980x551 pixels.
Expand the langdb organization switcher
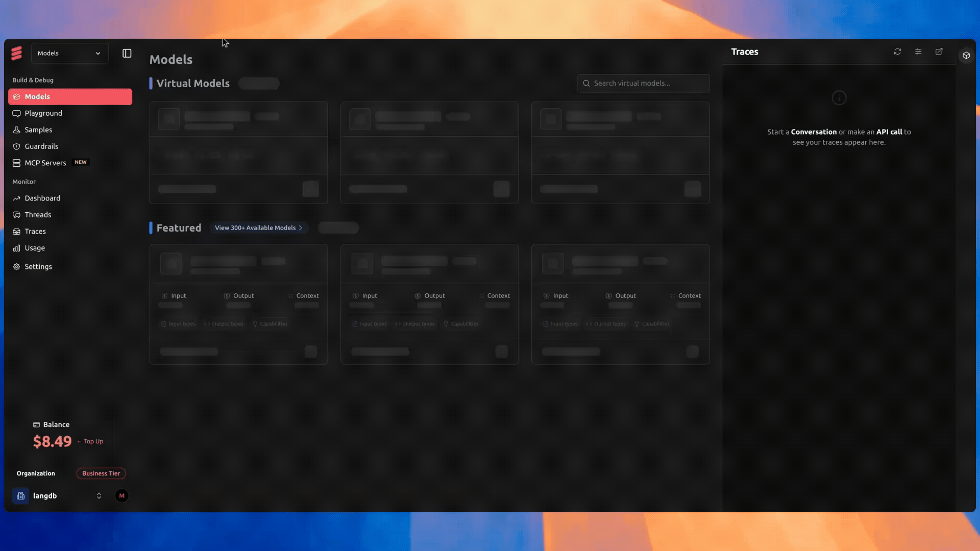pyautogui.click(x=99, y=496)
